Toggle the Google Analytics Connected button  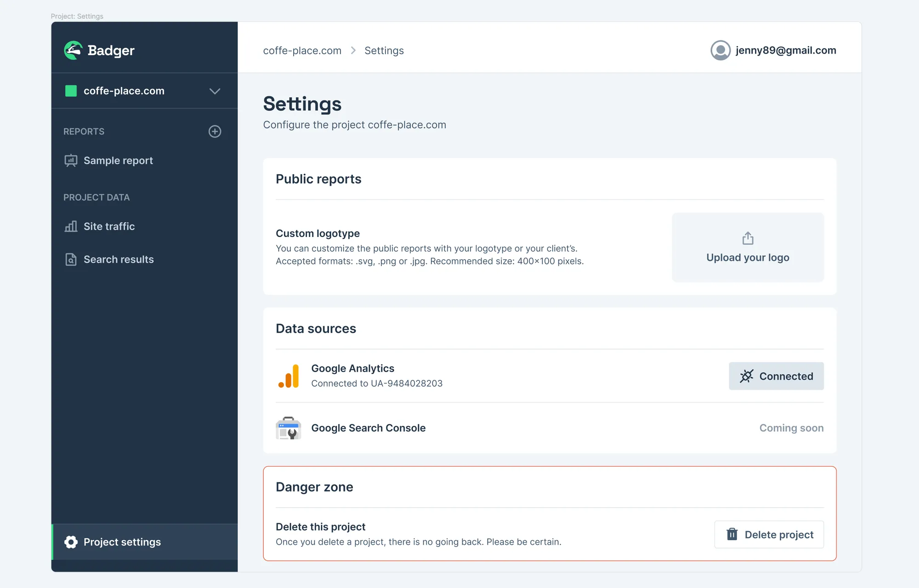click(x=776, y=376)
